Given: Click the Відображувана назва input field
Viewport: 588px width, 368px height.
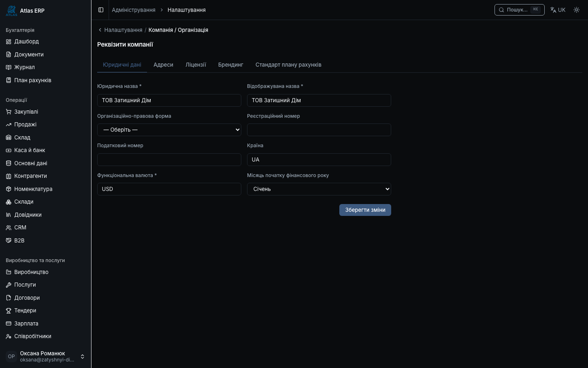Looking at the screenshot, I should point(319,100).
